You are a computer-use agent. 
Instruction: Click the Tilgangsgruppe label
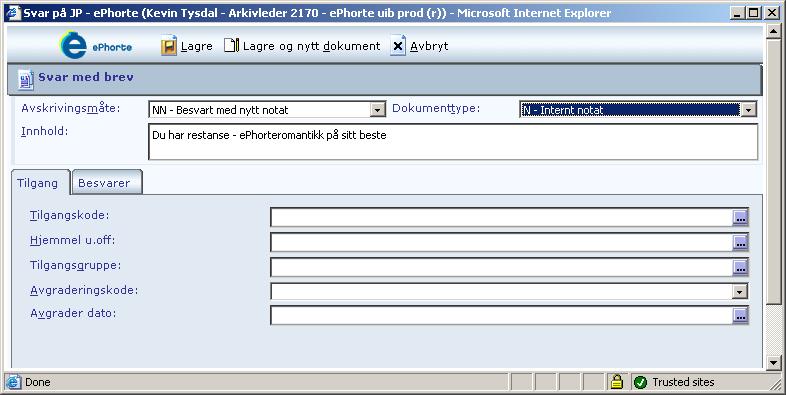click(x=76, y=265)
